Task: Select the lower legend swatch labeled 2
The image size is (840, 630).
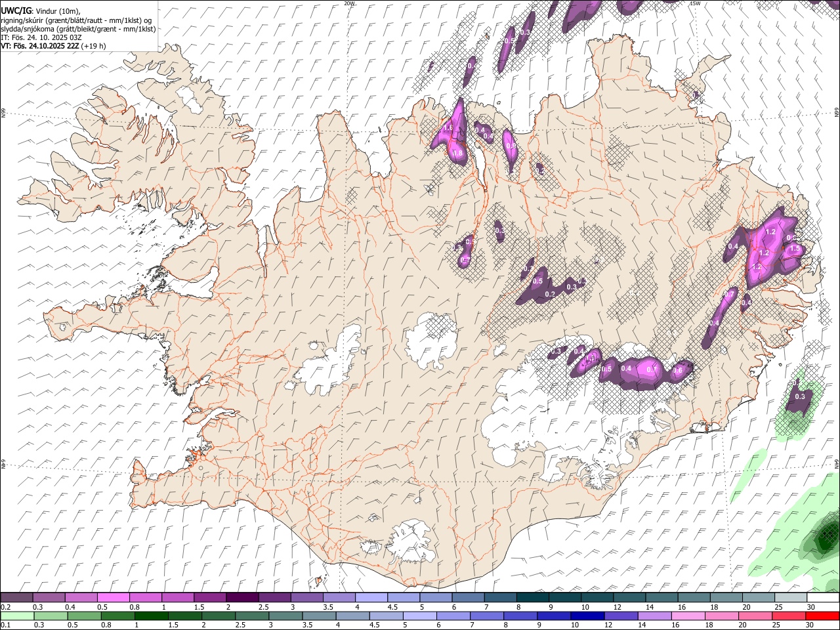Action: coord(219,616)
